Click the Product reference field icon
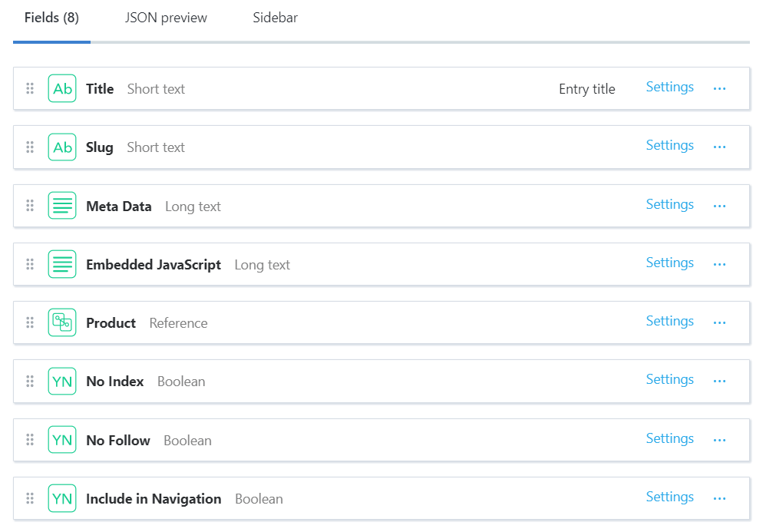Viewport: 766px width, 532px height. click(x=62, y=322)
